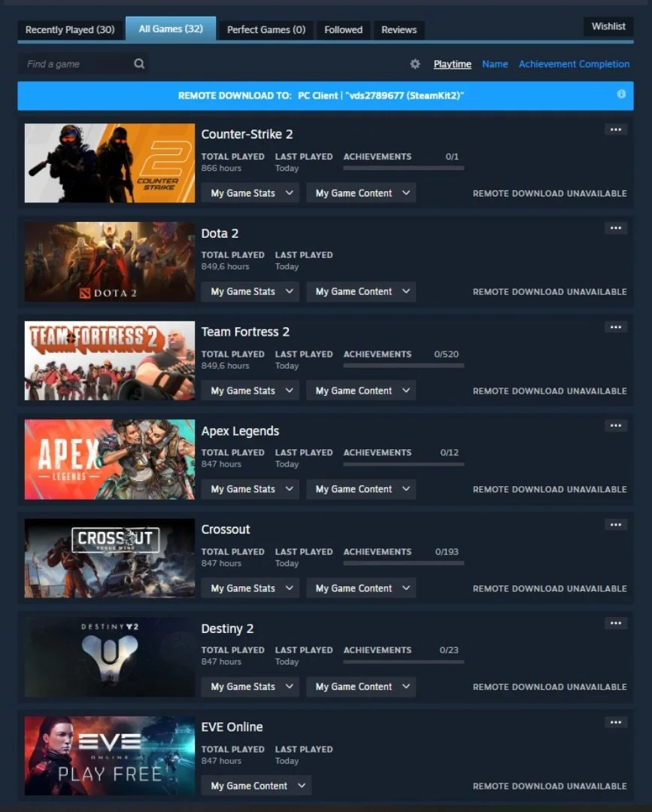Expand My Game Stats for Counter-Strike 2
This screenshot has height=812, width=652.
(250, 193)
